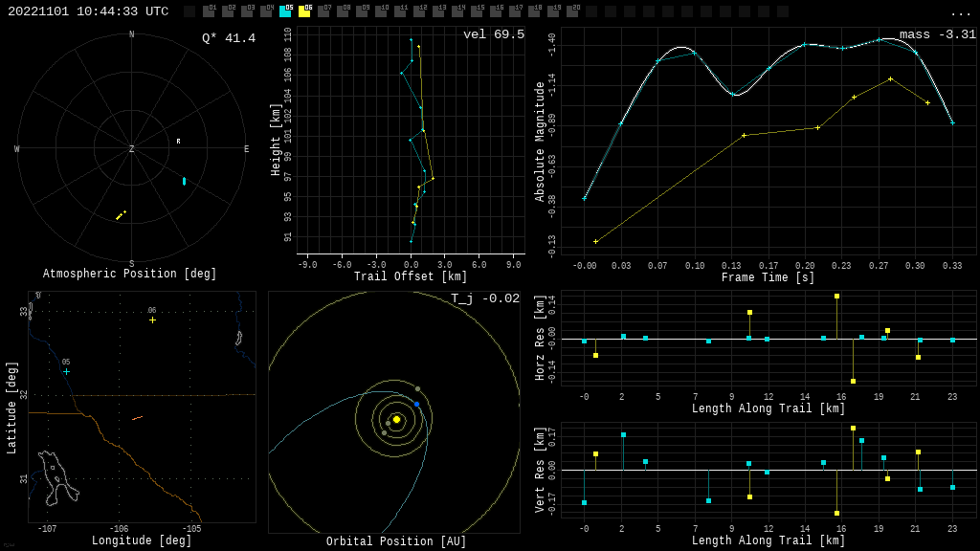Click the cyan station 05 indicator box
980x551 pixels.
(x=285, y=11)
